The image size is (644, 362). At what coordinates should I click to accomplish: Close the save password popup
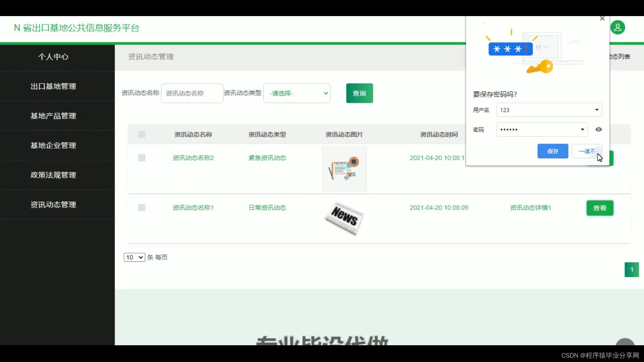coord(602,19)
